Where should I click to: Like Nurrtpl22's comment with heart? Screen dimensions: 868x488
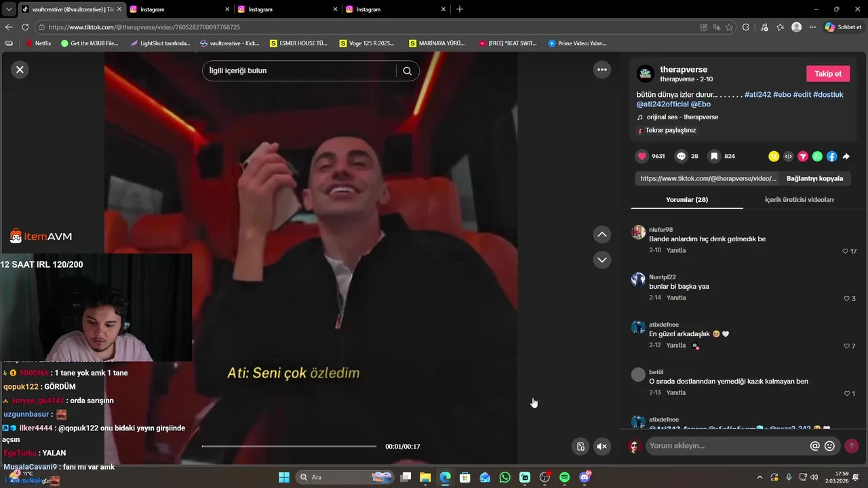846,299
